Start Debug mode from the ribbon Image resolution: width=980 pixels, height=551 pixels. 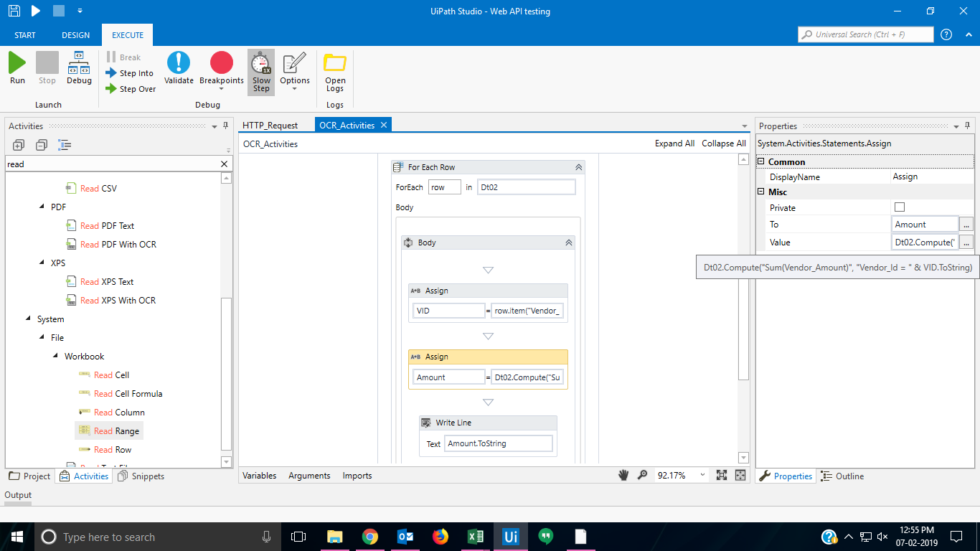(79, 68)
